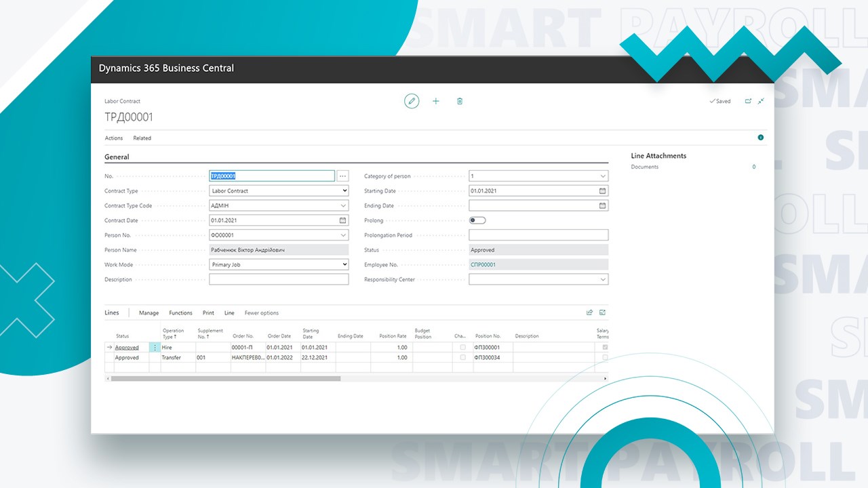Check the Cha... checkbox in the Hire row
The width and height of the screenshot is (868, 488).
tap(462, 347)
